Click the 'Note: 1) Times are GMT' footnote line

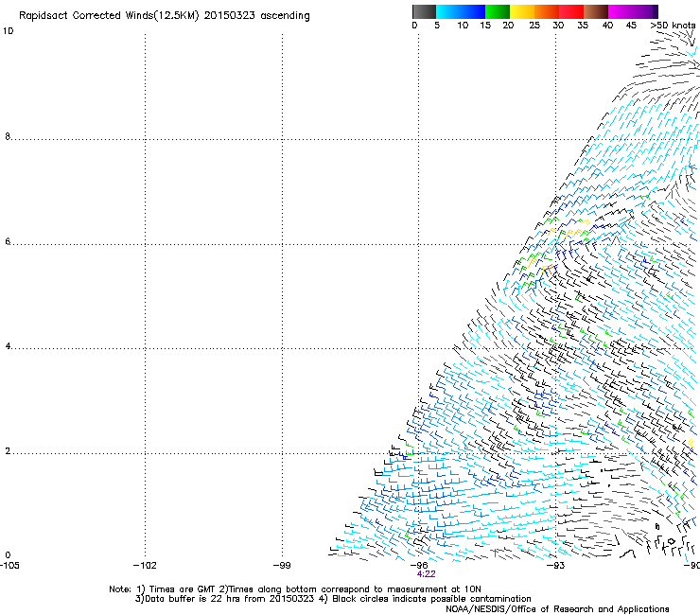click(295, 589)
